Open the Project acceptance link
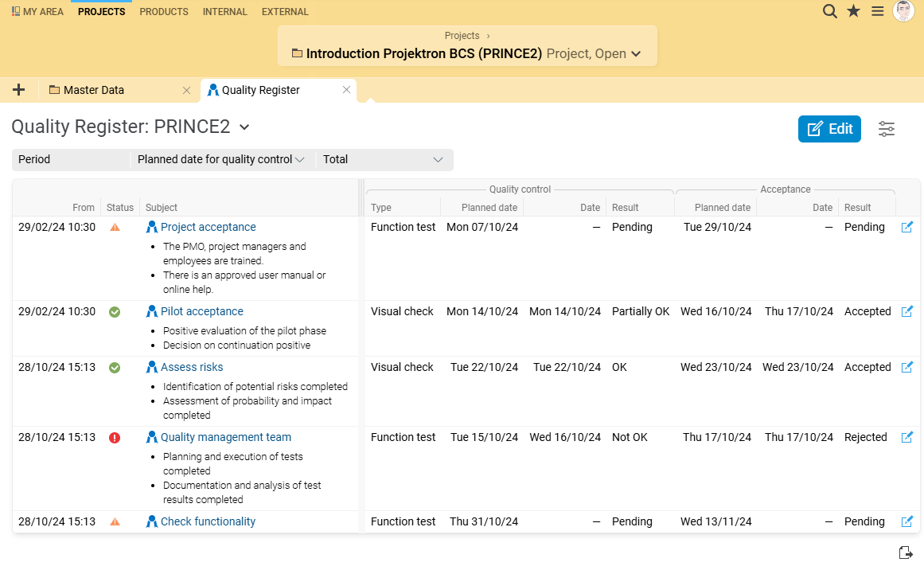Screen dimensions: 924x566 208,227
